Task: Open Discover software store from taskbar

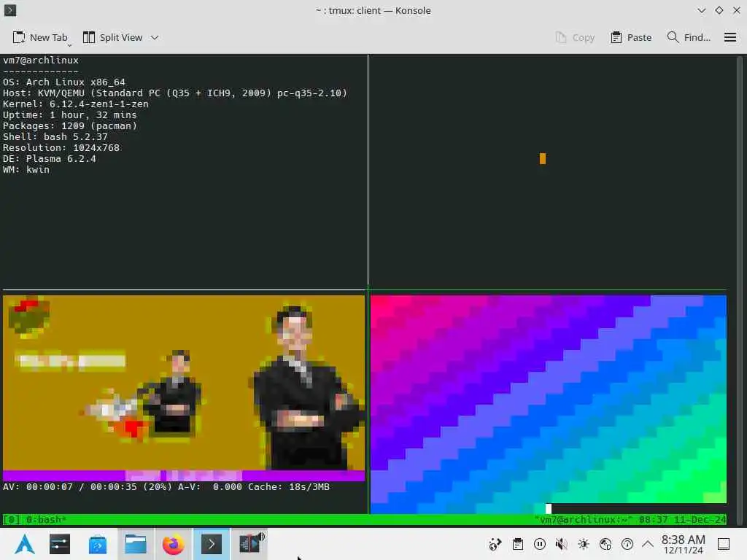Action: [98, 544]
